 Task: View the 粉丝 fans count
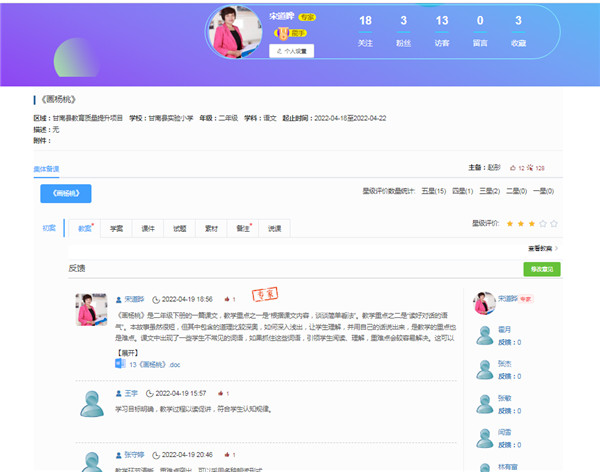[x=403, y=29]
